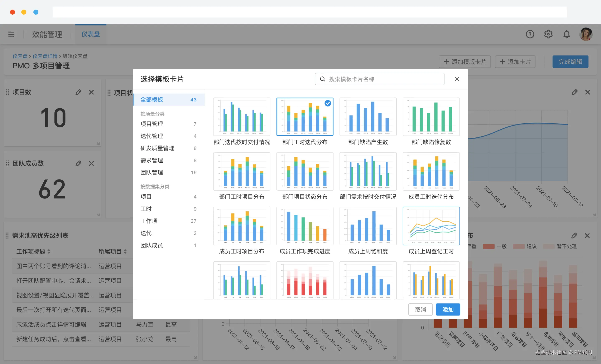Click the 添加 button in the dialog
Image resolution: width=601 pixels, height=364 pixels.
click(448, 309)
